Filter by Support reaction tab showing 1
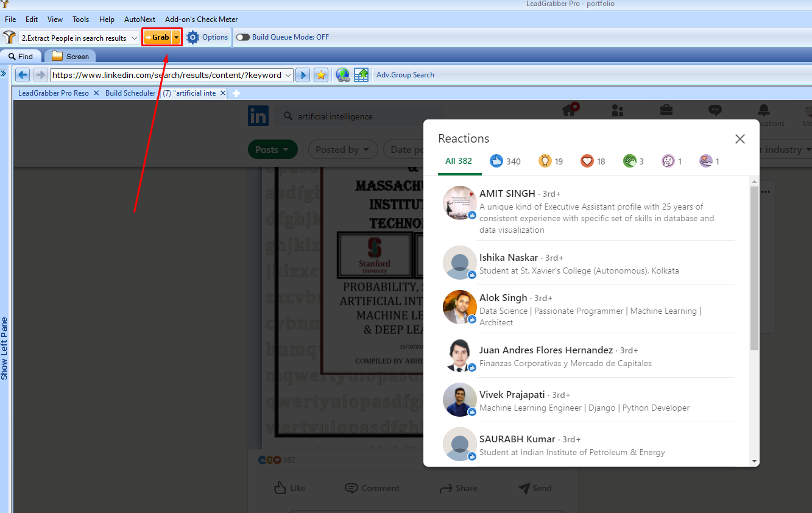Image resolution: width=812 pixels, height=513 pixels. coord(710,161)
